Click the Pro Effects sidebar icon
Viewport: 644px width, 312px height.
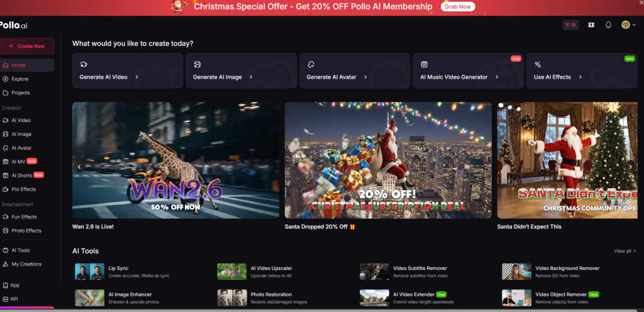point(5,189)
